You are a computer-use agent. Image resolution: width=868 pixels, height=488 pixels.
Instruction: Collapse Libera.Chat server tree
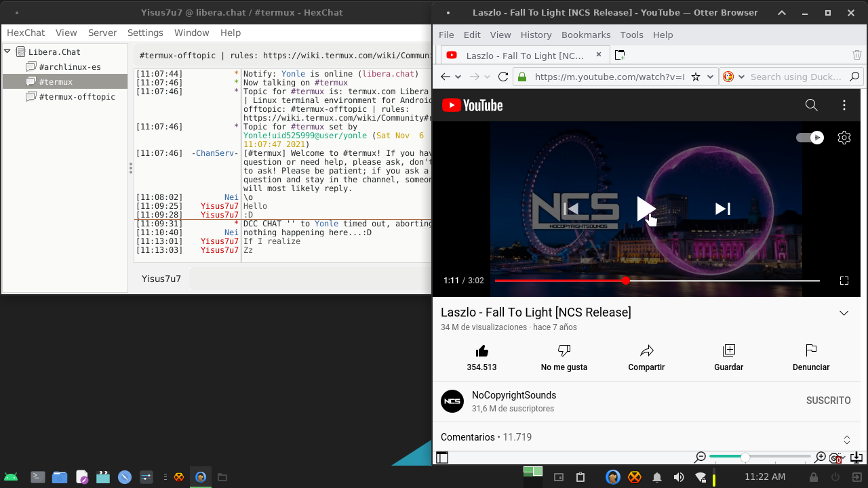click(x=7, y=52)
